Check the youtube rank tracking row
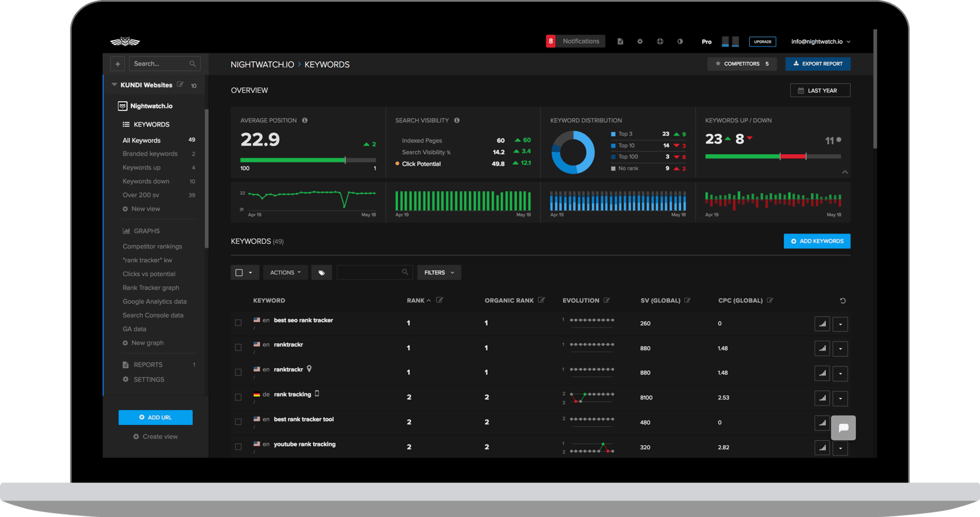The width and height of the screenshot is (980, 517). click(238, 446)
